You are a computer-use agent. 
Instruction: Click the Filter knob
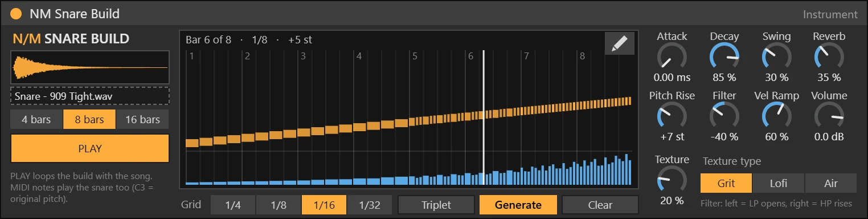pos(724,117)
